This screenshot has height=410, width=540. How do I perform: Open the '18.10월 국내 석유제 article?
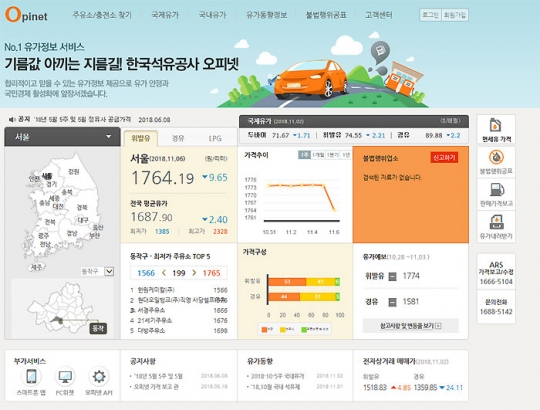[x=275, y=387]
